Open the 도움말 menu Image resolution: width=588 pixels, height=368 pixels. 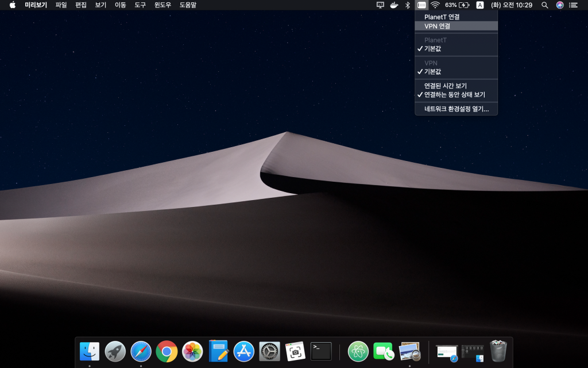(x=188, y=5)
